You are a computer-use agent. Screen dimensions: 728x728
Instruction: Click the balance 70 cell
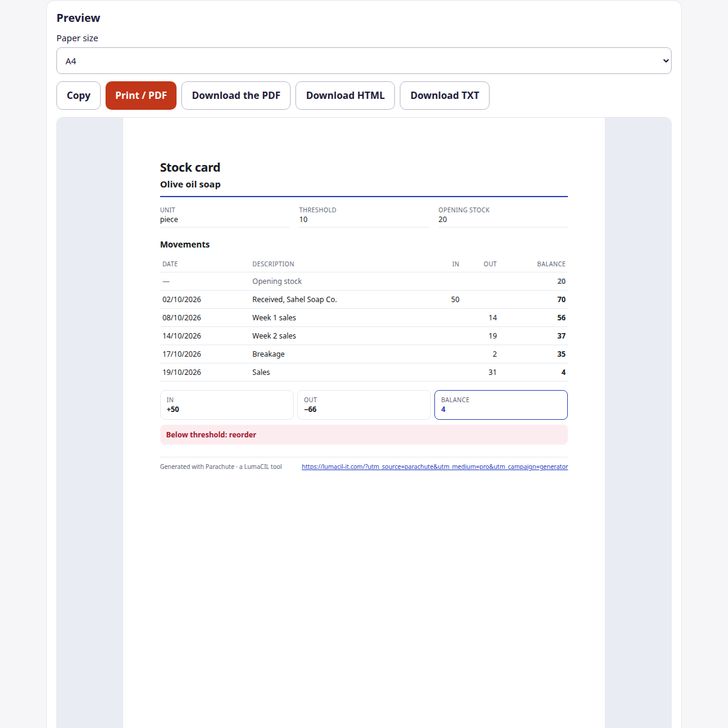tap(561, 300)
